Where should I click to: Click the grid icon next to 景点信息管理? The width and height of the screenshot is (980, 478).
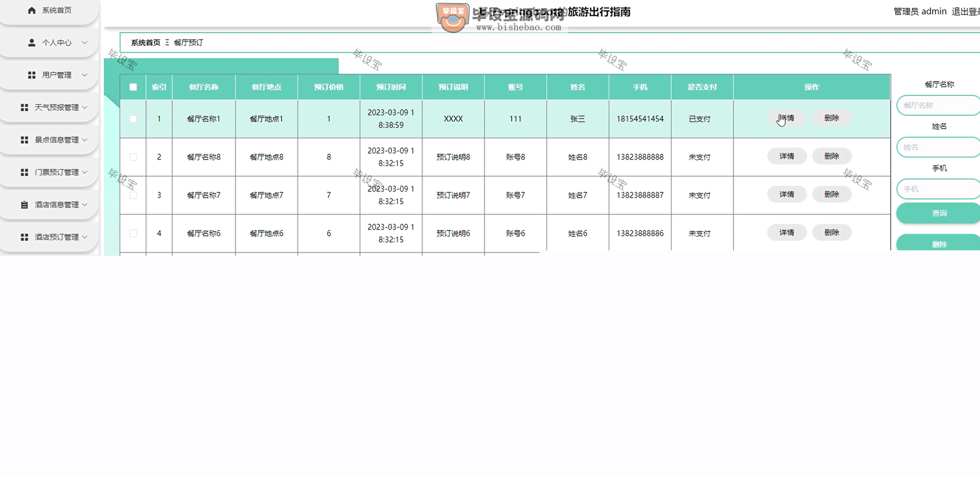[x=24, y=140]
